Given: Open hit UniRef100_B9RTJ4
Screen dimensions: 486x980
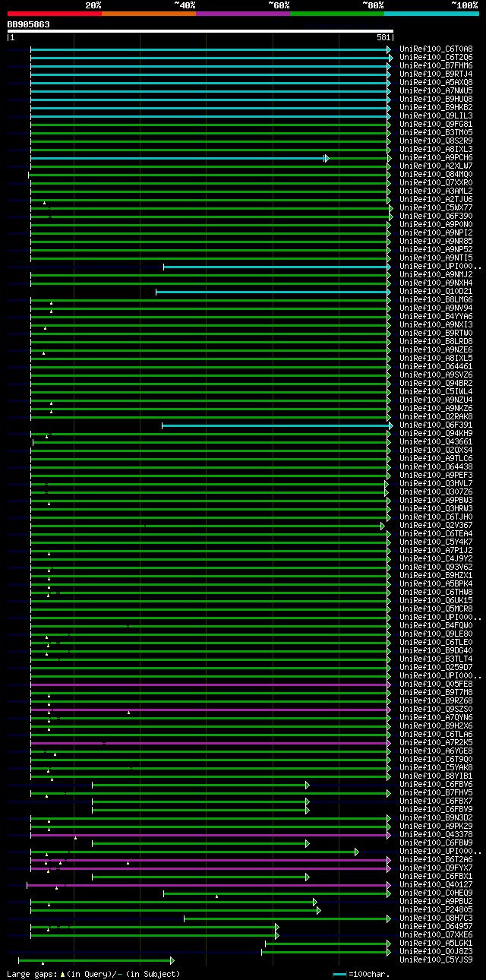Looking at the screenshot, I should [x=436, y=74].
